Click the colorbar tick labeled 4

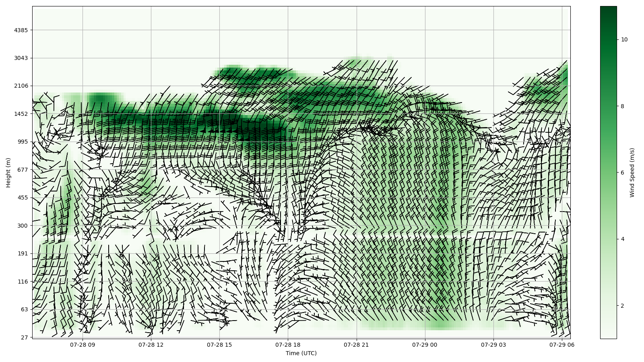[x=623, y=239]
